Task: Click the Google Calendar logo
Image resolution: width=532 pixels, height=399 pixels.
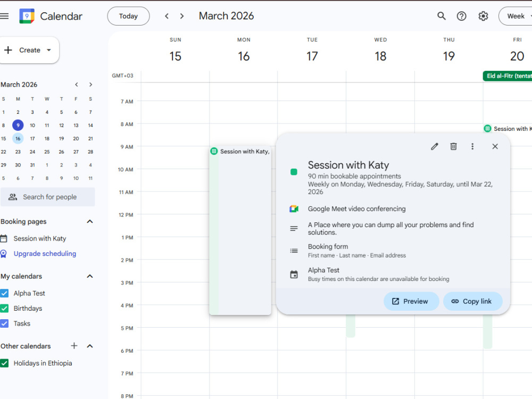Action: (x=27, y=16)
